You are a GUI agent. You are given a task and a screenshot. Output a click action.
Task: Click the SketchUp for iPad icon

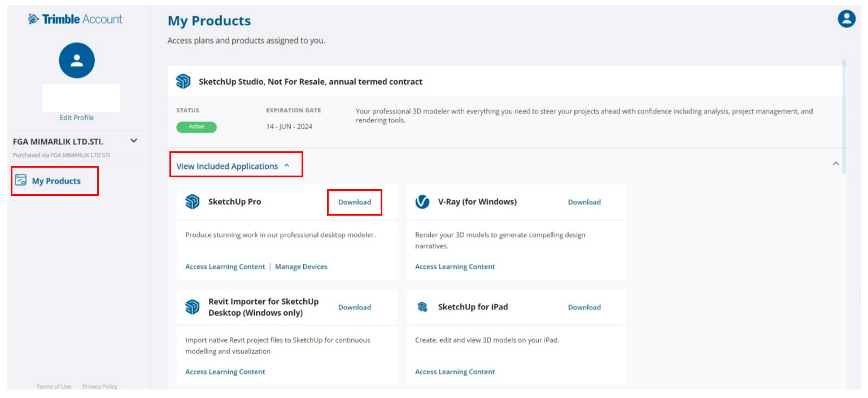click(422, 307)
